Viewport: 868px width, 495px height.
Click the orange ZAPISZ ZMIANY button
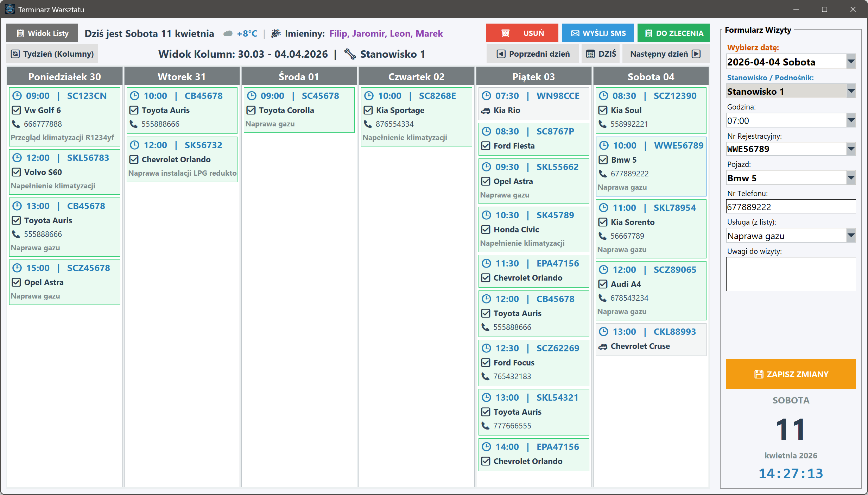pos(791,374)
